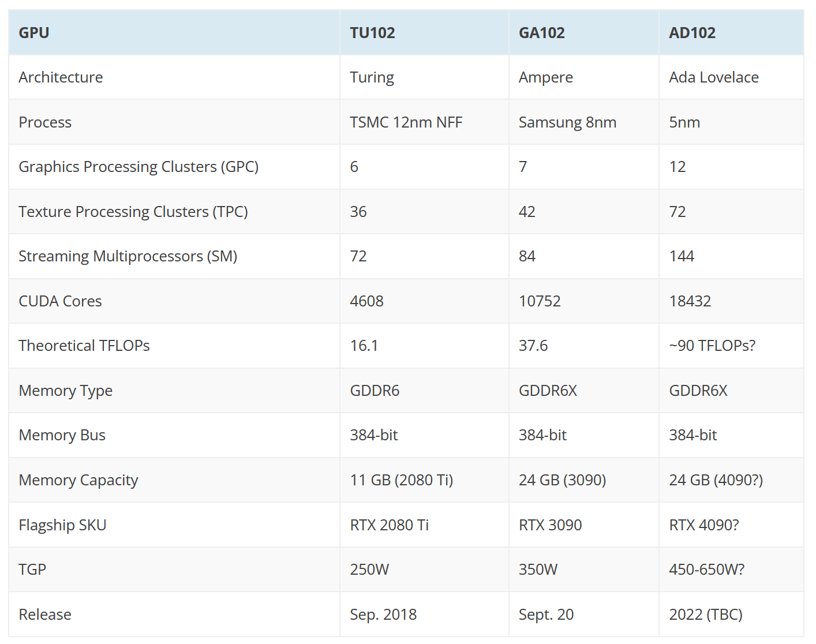Click the Texture Processing Clusters (TPC) label
This screenshot has width=816, height=644.
pyautogui.click(x=133, y=212)
